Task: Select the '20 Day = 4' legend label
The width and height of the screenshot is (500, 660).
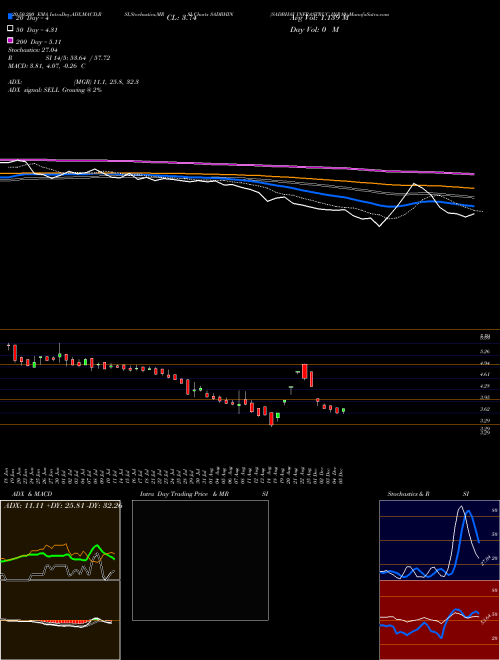Action: [x=32, y=18]
